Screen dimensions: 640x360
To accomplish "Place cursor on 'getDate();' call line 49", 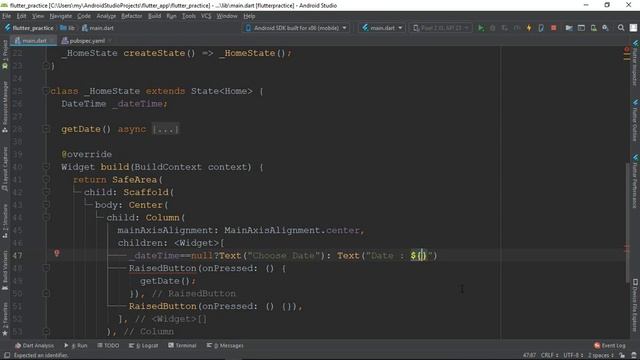I will 168,281.
